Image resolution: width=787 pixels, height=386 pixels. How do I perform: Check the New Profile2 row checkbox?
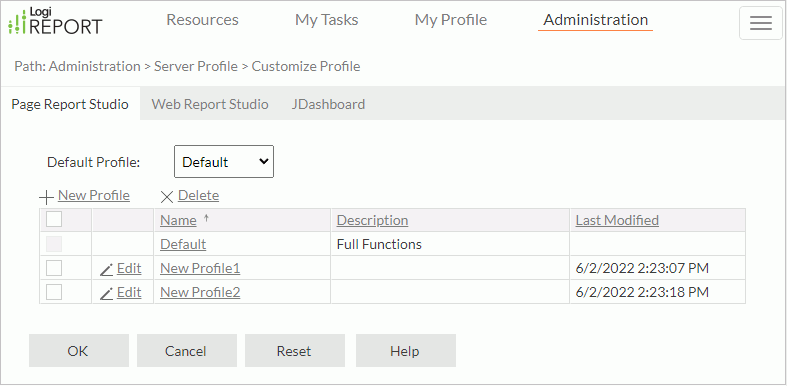point(54,292)
